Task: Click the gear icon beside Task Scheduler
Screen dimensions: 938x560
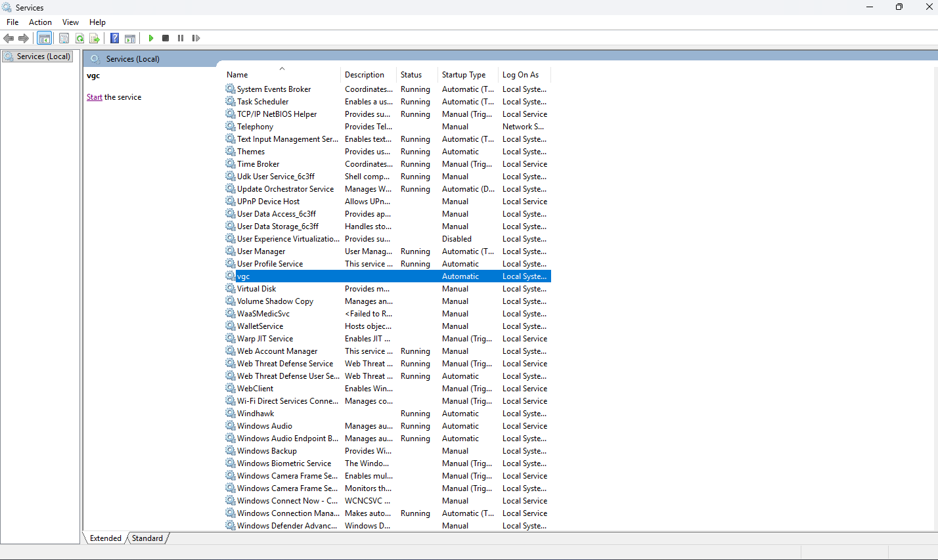Action: click(231, 102)
